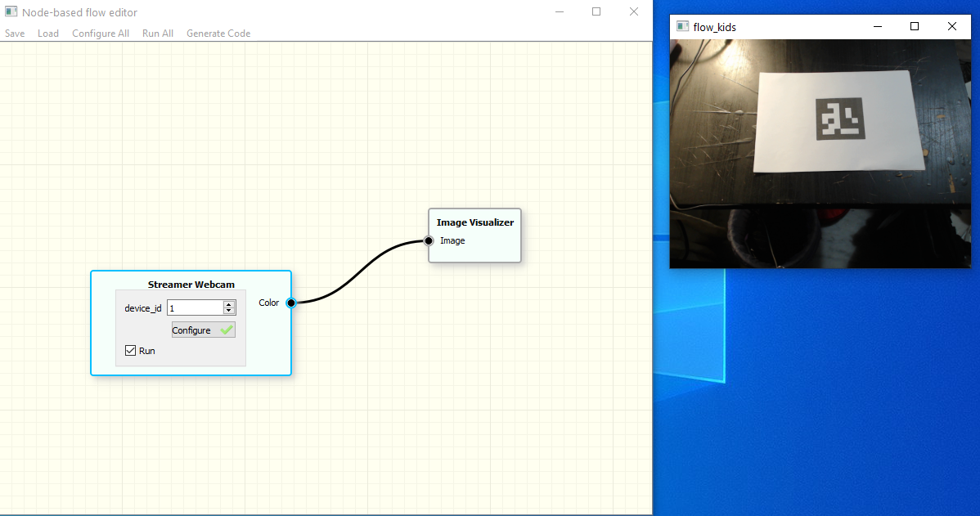The height and width of the screenshot is (516, 980).
Task: Click the Configure button in Streamer Webcam
Action: 203,330
